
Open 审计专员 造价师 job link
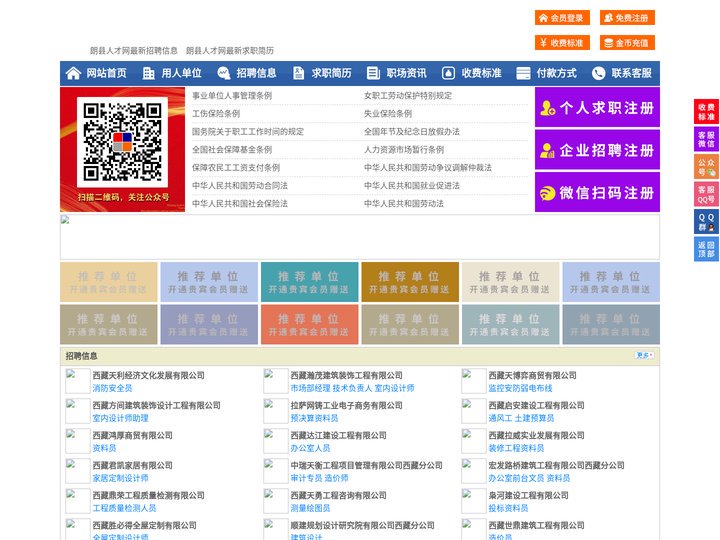pos(320,478)
